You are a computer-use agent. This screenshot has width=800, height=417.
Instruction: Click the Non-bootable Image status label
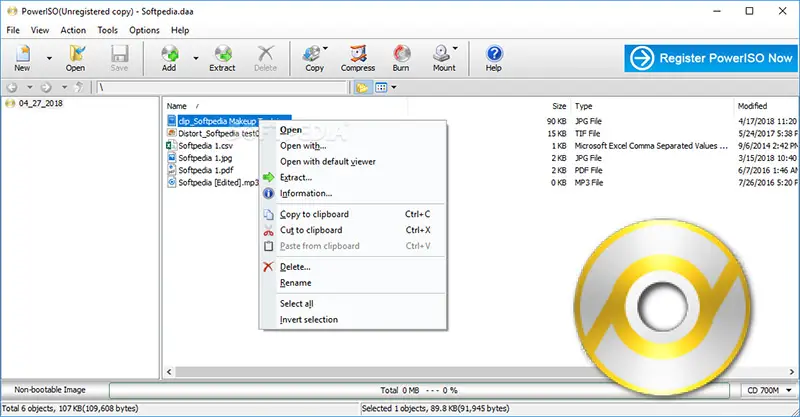click(50, 390)
